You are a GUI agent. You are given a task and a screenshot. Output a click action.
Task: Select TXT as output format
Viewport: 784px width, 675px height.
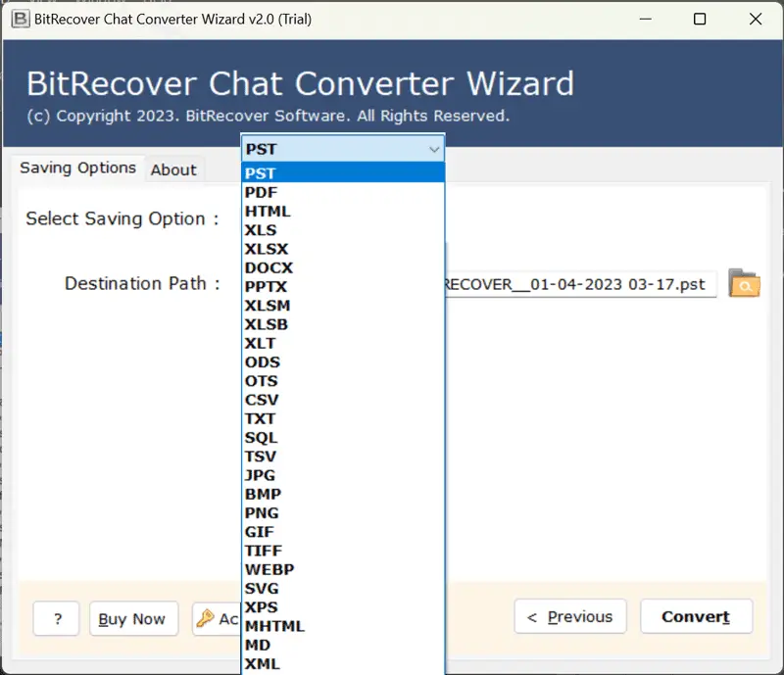[261, 418]
